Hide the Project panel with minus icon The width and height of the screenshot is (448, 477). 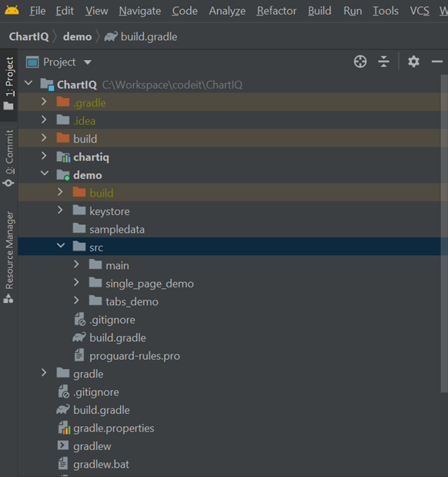(x=436, y=62)
